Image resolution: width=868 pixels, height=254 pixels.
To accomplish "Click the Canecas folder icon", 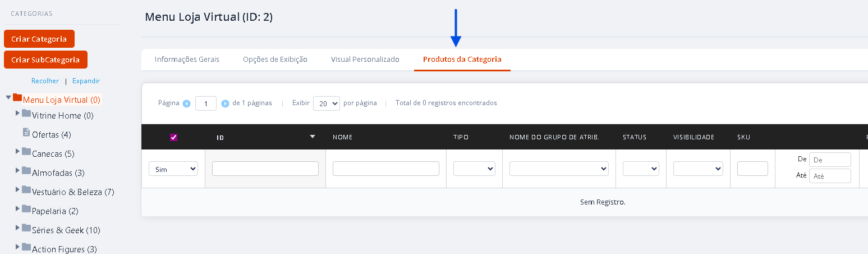I will 26,152.
